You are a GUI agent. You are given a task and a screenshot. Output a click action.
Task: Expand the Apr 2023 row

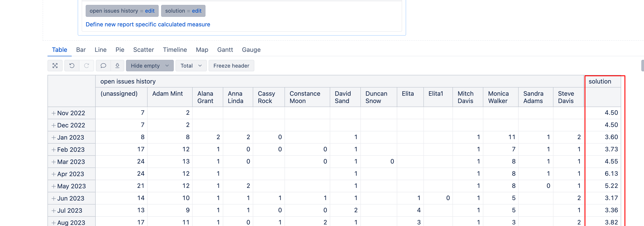[x=53, y=174]
